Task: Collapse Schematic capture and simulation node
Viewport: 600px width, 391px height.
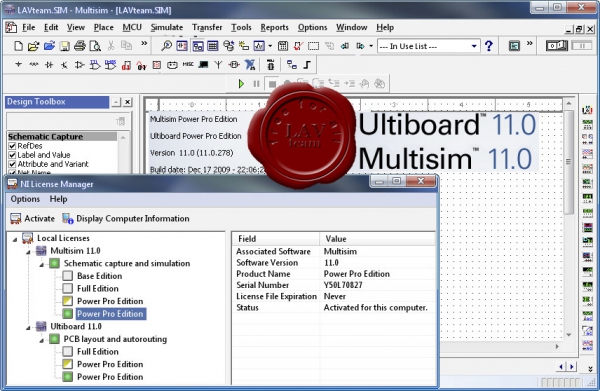Action: 42,265
